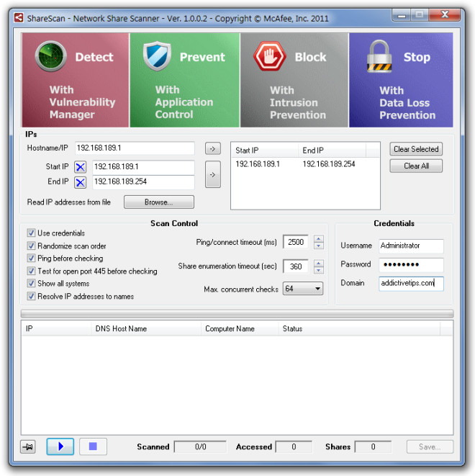
Task: Click the Clear Selected button
Action: click(416, 149)
